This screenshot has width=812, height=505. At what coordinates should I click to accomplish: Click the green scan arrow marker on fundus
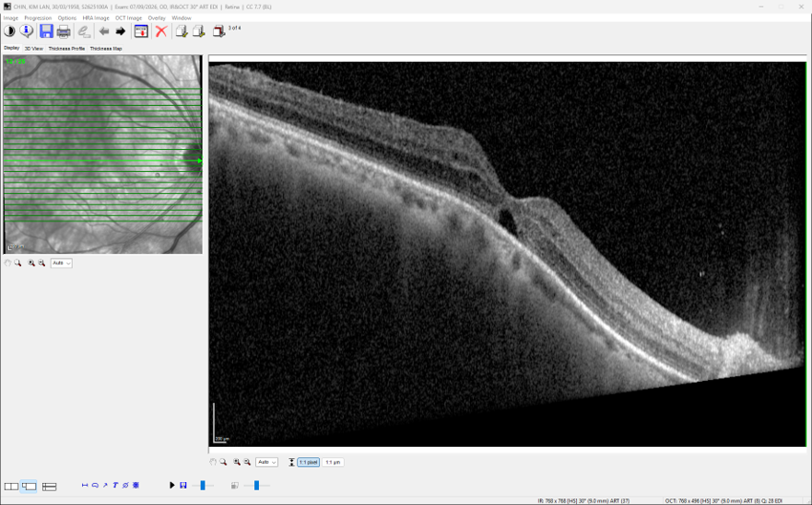tap(200, 161)
